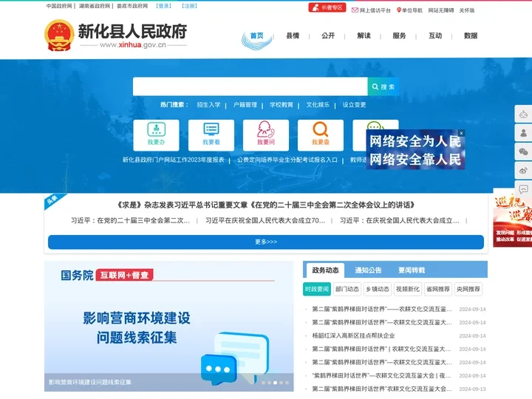The height and width of the screenshot is (399, 532).
Task: Open the 巡视巡察 red side banner
Action: [x=513, y=220]
